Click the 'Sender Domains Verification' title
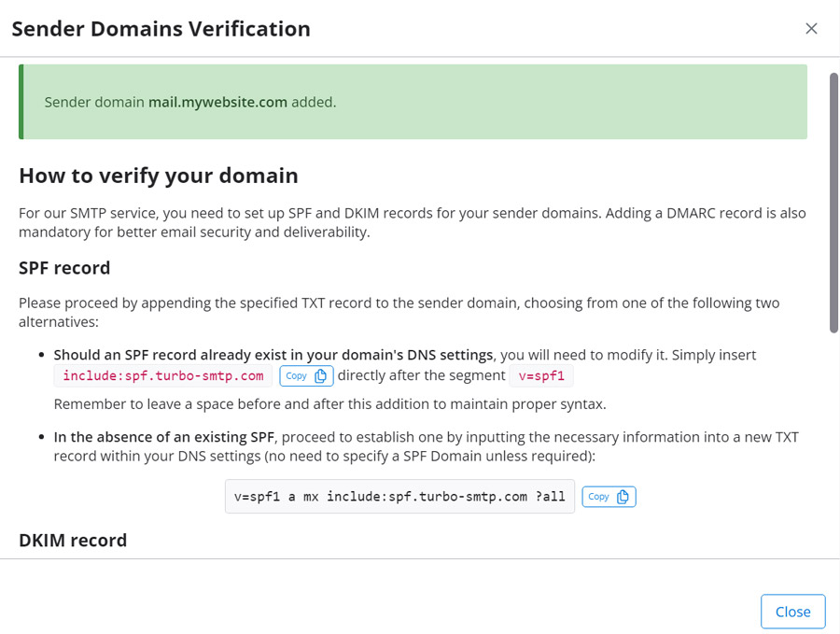The height and width of the screenshot is (634, 840). [x=161, y=29]
